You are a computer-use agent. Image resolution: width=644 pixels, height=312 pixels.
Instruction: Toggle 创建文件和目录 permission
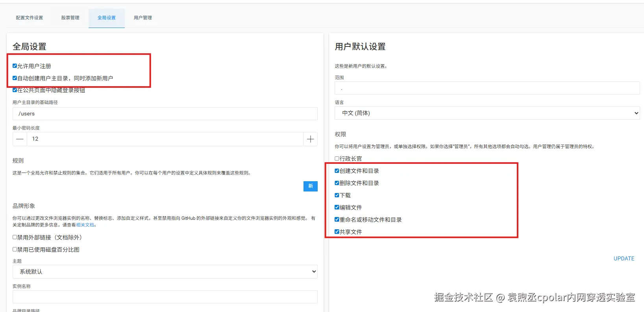337,171
